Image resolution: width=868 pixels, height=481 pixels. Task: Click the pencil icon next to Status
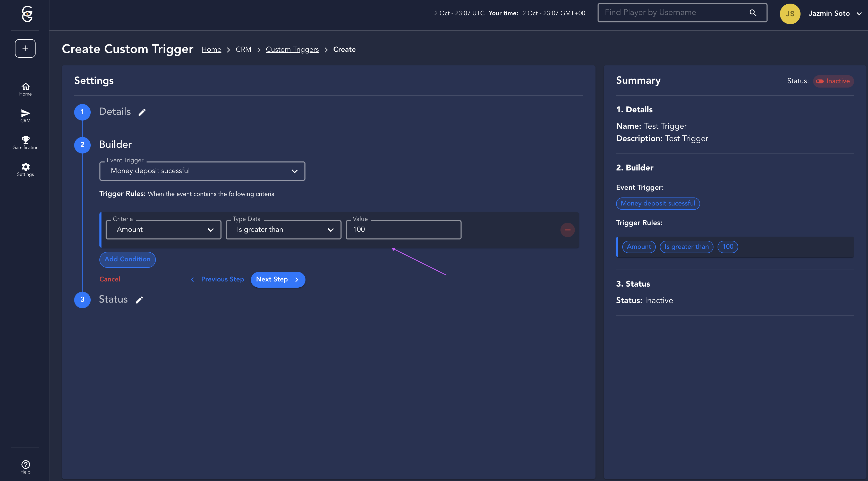[x=139, y=300]
